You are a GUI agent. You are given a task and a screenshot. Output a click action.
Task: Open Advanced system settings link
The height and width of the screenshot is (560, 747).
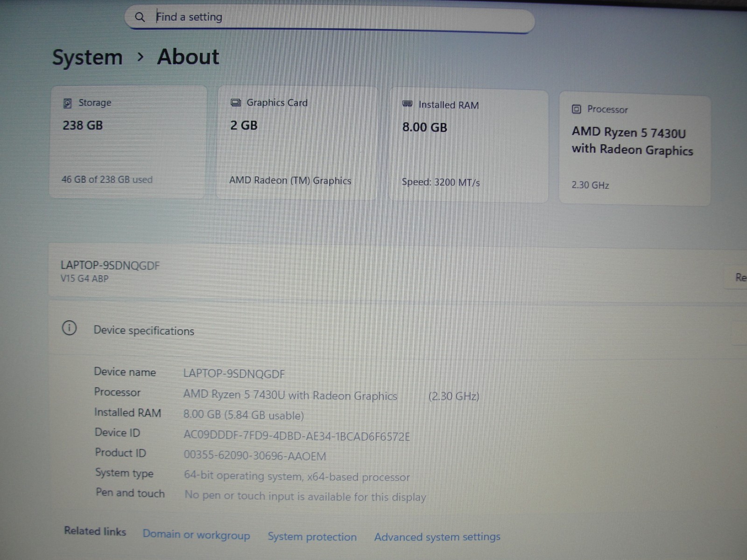pyautogui.click(x=437, y=537)
